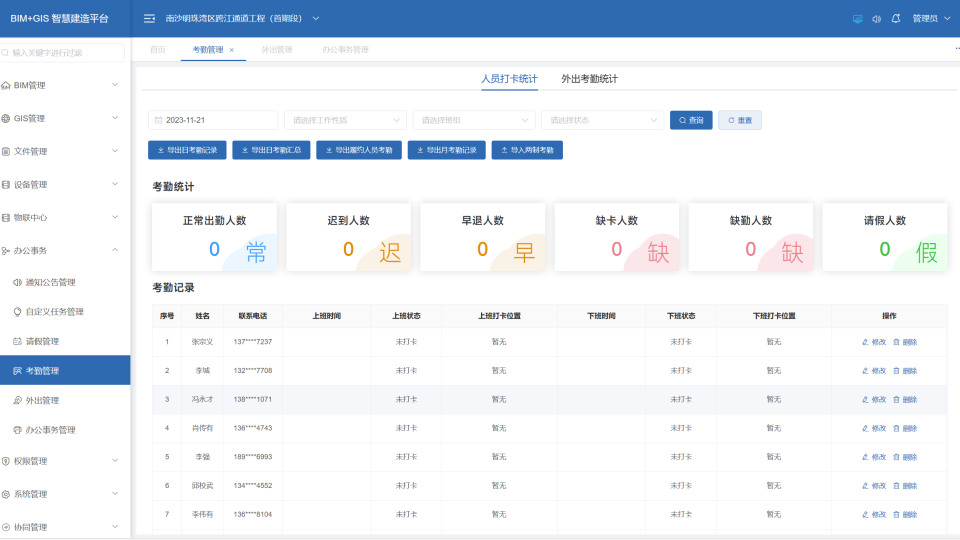
Task: Click the speaker sound icon in header
Action: 876,18
